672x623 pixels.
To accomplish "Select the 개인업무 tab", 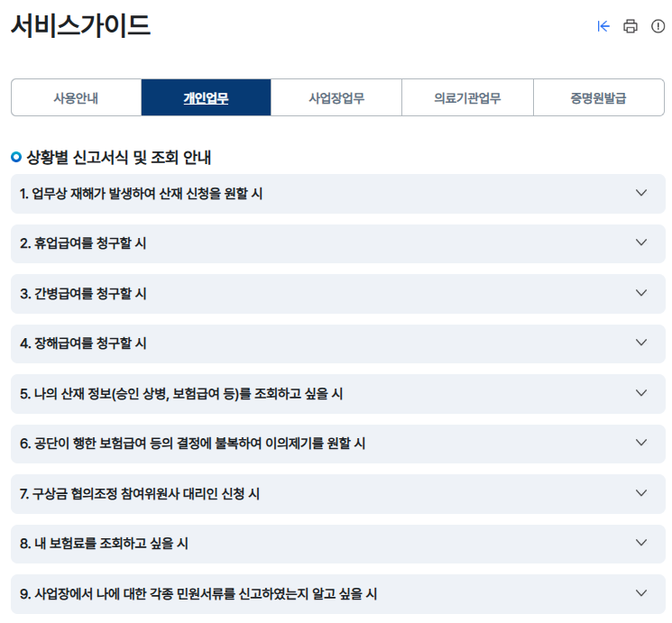I will pos(207,97).
